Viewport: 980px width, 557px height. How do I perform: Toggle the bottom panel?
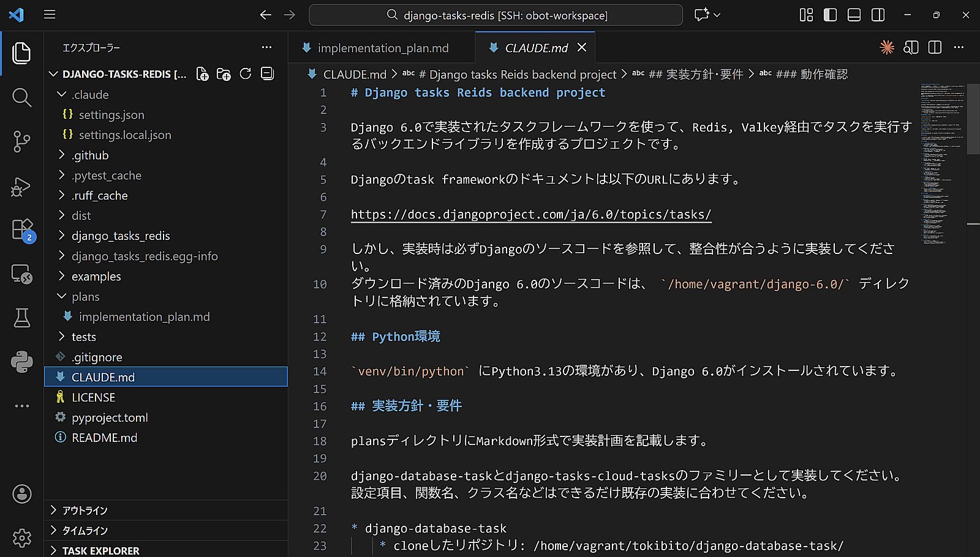click(854, 15)
